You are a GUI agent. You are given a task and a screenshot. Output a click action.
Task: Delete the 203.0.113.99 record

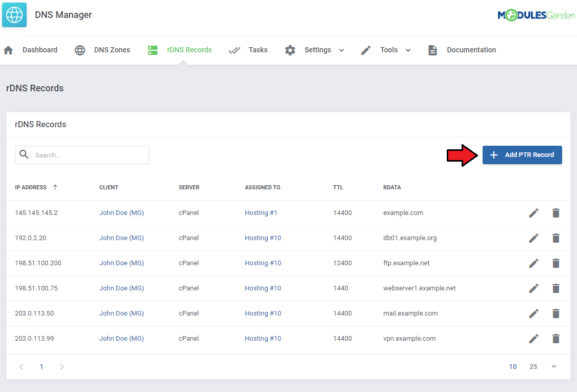click(556, 339)
